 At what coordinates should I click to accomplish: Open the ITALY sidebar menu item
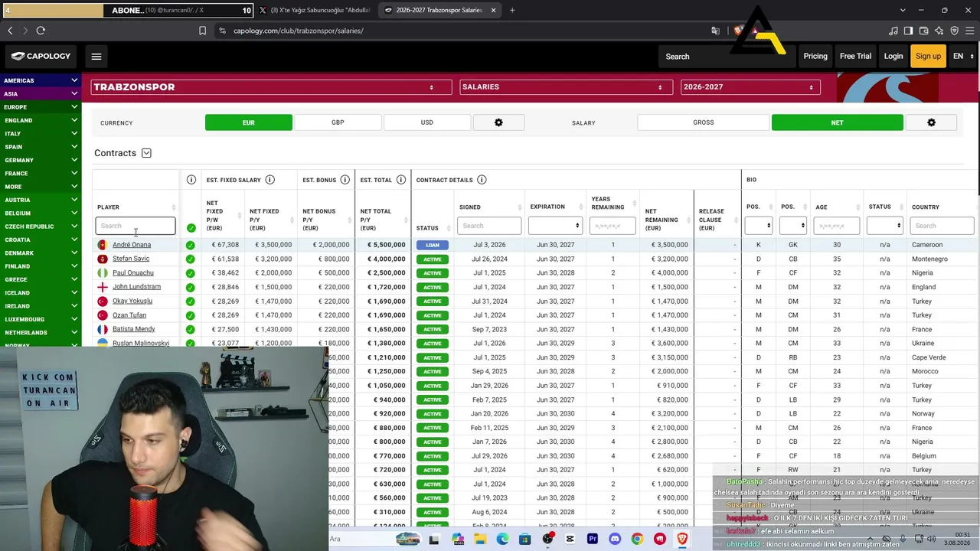(41, 133)
